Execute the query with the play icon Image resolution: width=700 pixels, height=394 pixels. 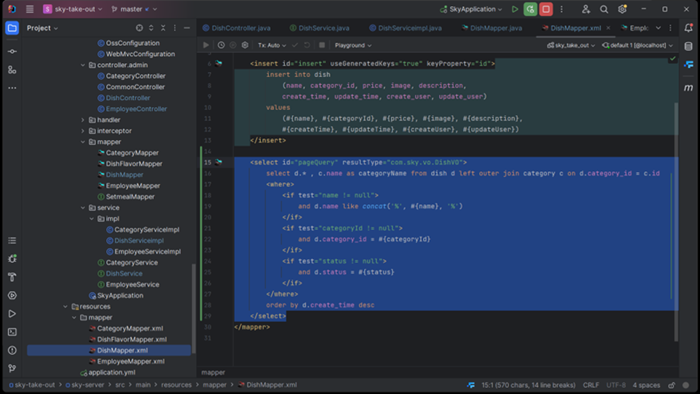click(x=206, y=45)
